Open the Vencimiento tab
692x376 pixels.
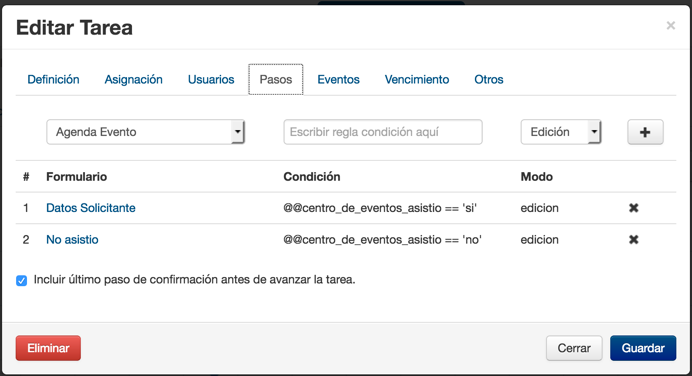pos(417,79)
